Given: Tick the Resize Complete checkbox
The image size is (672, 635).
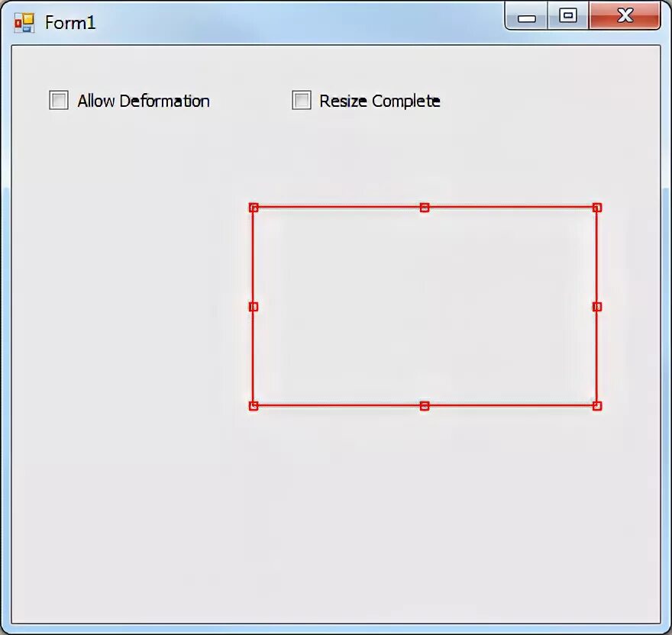Looking at the screenshot, I should coord(302,100).
